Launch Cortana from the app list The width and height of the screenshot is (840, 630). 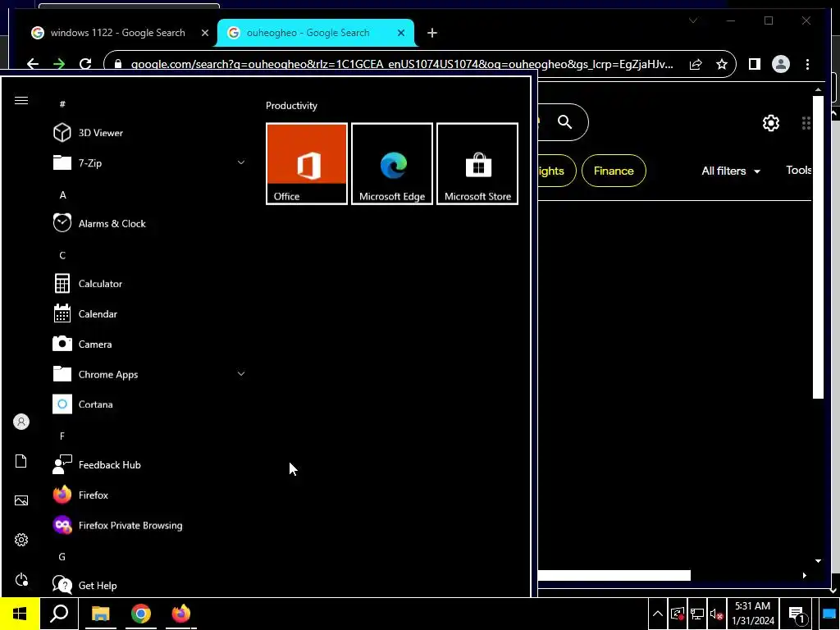point(149,404)
